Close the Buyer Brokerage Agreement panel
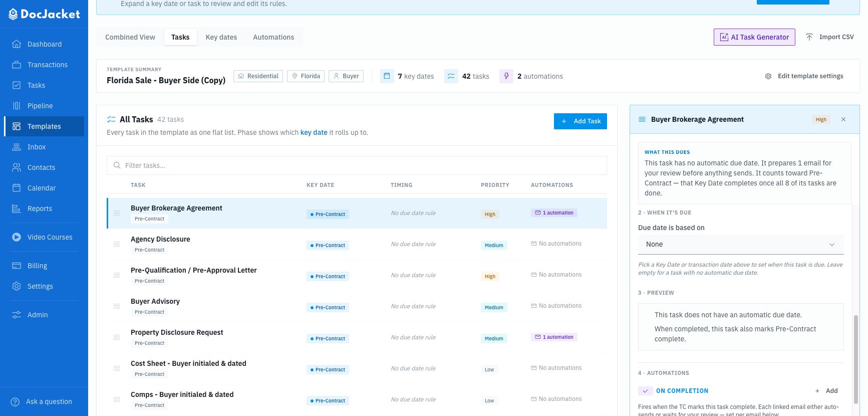The height and width of the screenshot is (416, 868). coord(843,119)
